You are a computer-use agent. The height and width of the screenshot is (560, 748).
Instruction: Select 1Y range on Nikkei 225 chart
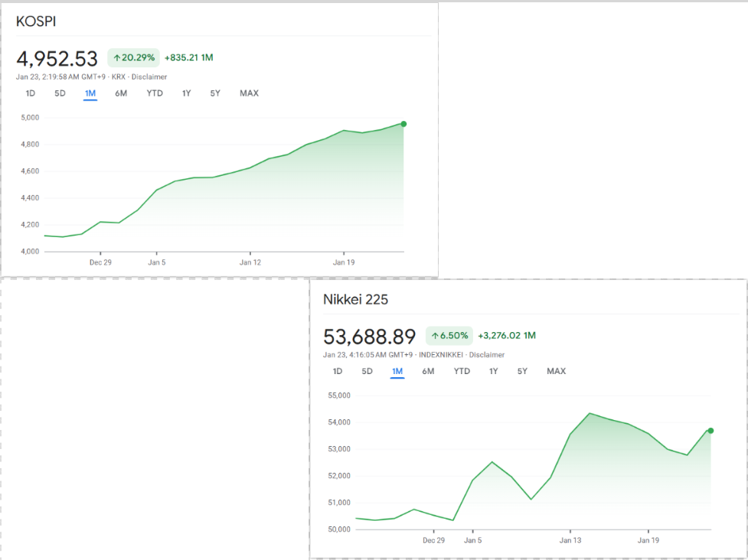(493, 371)
